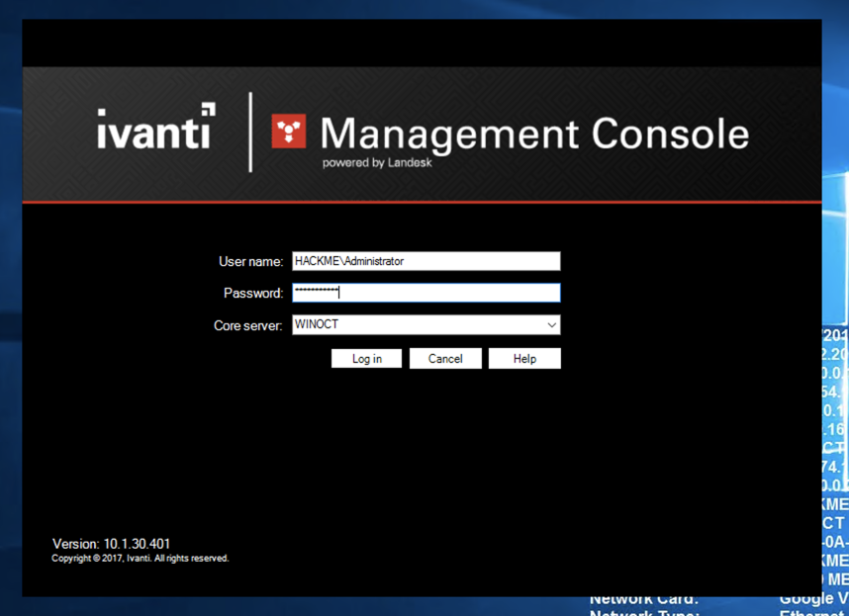The height and width of the screenshot is (616, 849).
Task: Click the 'powered by Landesk' text
Action: (x=377, y=163)
